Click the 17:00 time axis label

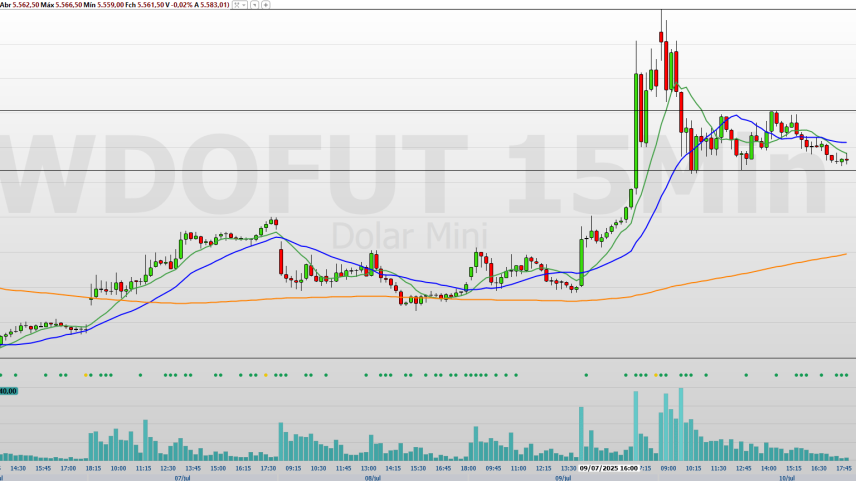coord(68,468)
